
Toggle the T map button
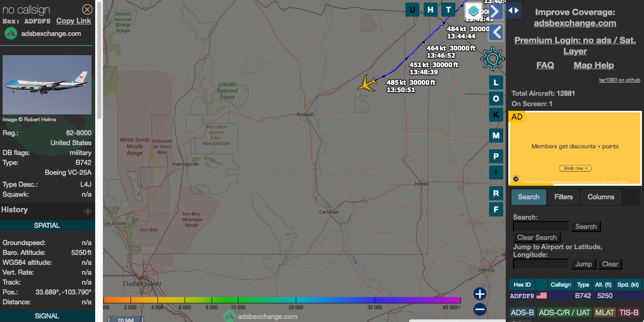tap(448, 9)
